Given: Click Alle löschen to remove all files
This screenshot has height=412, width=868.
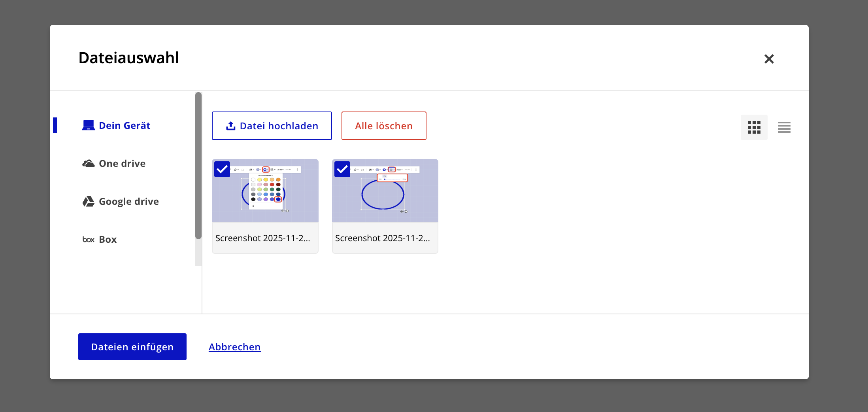Looking at the screenshot, I should tap(384, 126).
